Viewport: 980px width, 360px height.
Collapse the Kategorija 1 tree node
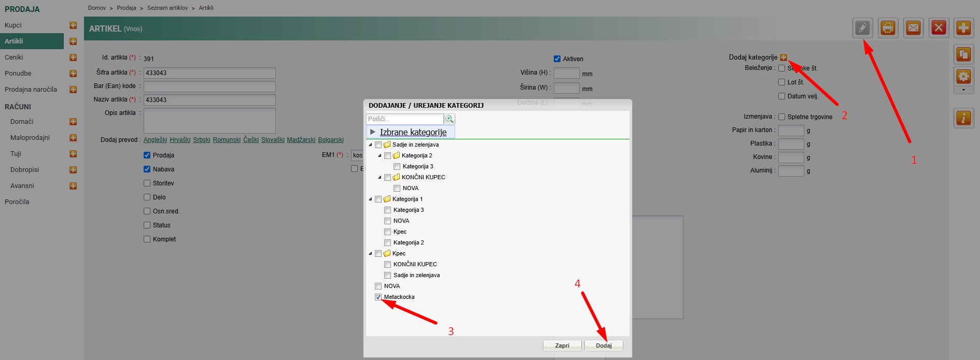370,199
